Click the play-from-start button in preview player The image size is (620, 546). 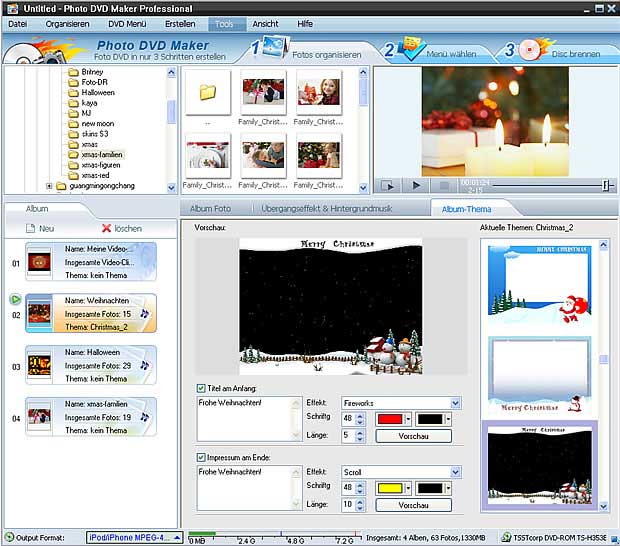pyautogui.click(x=388, y=185)
